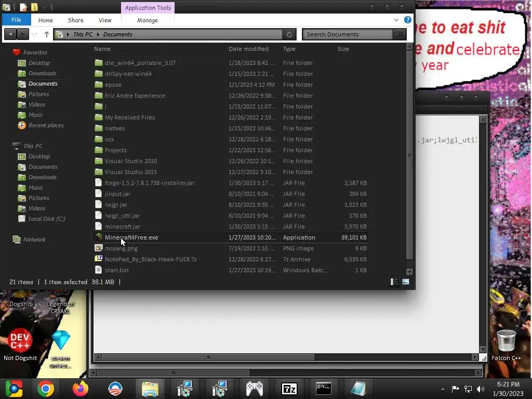Switch to details view icon in status bar
The image size is (532, 399).
pyautogui.click(x=394, y=282)
